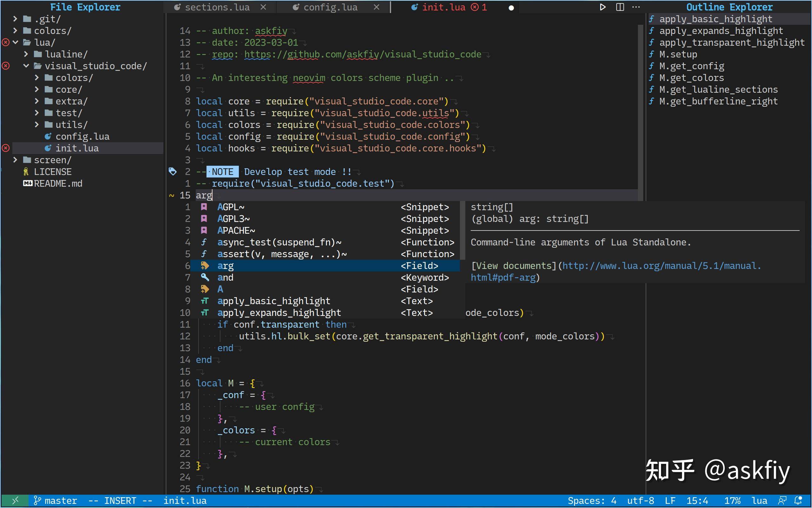Expand the top-level colors/ folder

click(x=15, y=30)
